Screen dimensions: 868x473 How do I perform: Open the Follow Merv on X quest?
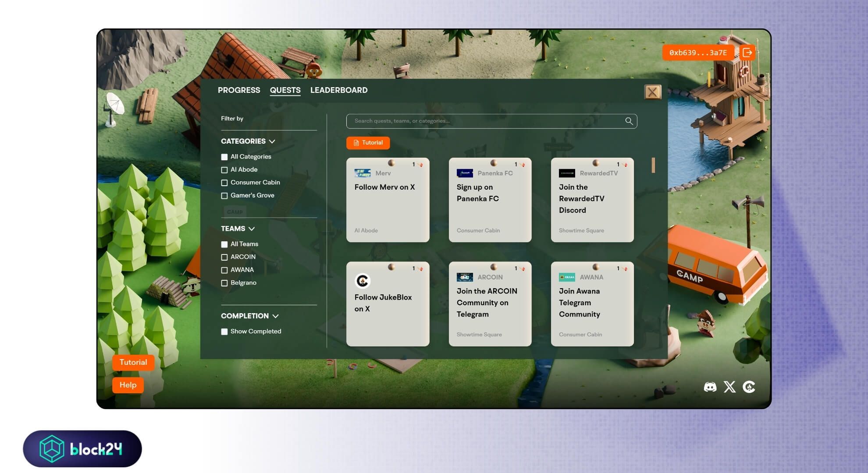pyautogui.click(x=388, y=200)
